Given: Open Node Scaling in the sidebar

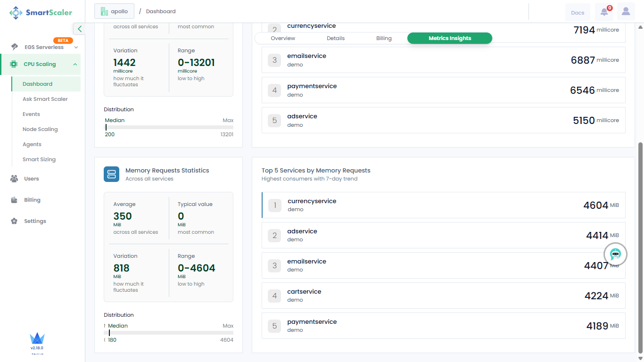Looking at the screenshot, I should click(40, 129).
